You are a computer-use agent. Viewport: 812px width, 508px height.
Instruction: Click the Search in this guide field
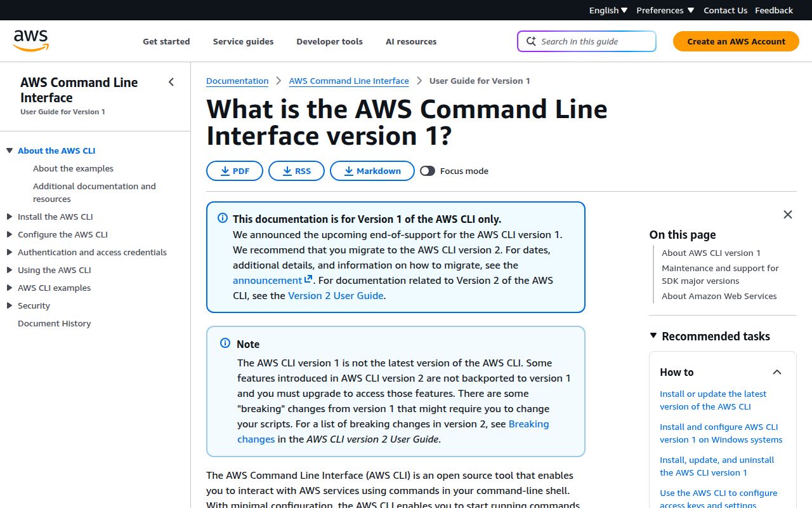[587, 41]
